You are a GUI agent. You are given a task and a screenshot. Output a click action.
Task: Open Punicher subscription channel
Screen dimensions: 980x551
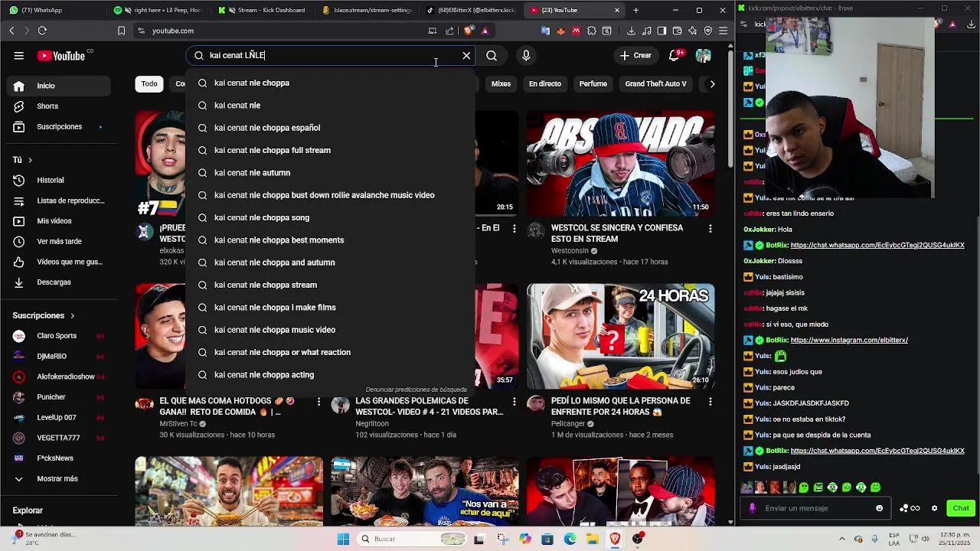[x=58, y=397]
